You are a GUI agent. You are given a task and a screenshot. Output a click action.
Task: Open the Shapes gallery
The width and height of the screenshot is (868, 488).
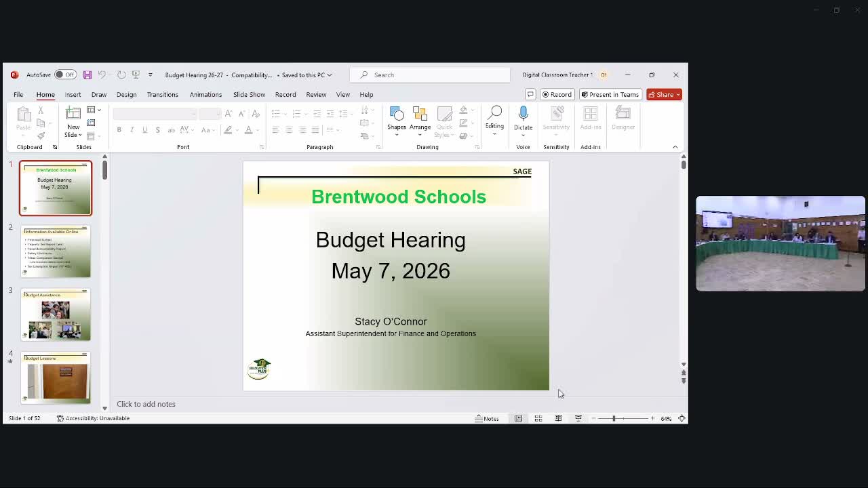(x=397, y=121)
